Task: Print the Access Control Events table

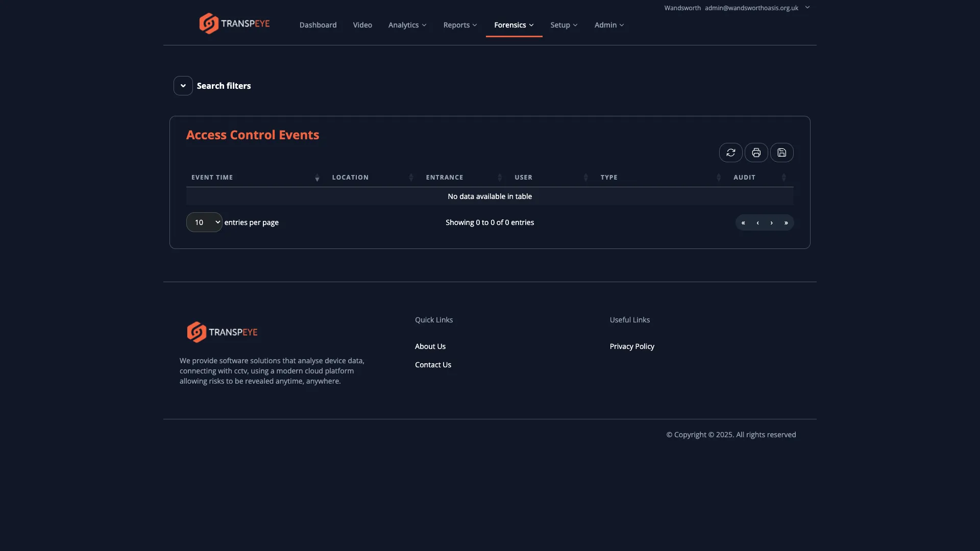Action: coord(756,153)
